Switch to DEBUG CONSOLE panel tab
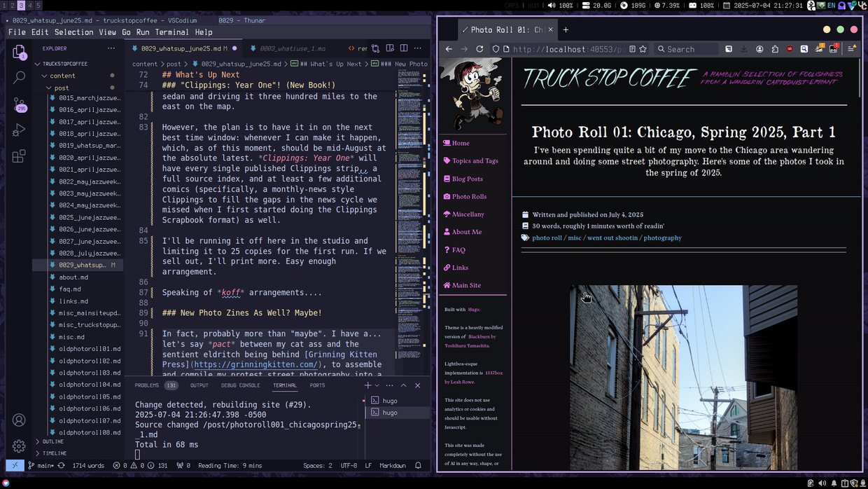The height and width of the screenshot is (489, 868). tap(241, 385)
